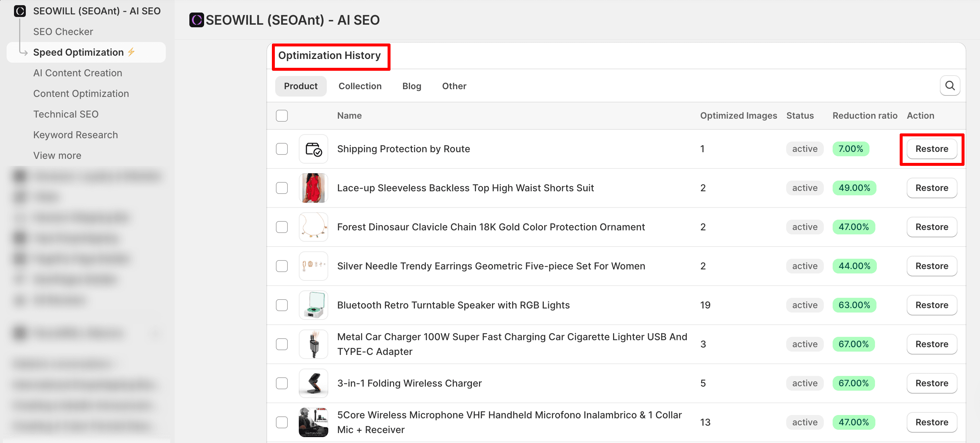This screenshot has height=443, width=980.
Task: Open the Blog tab
Action: [411, 86]
